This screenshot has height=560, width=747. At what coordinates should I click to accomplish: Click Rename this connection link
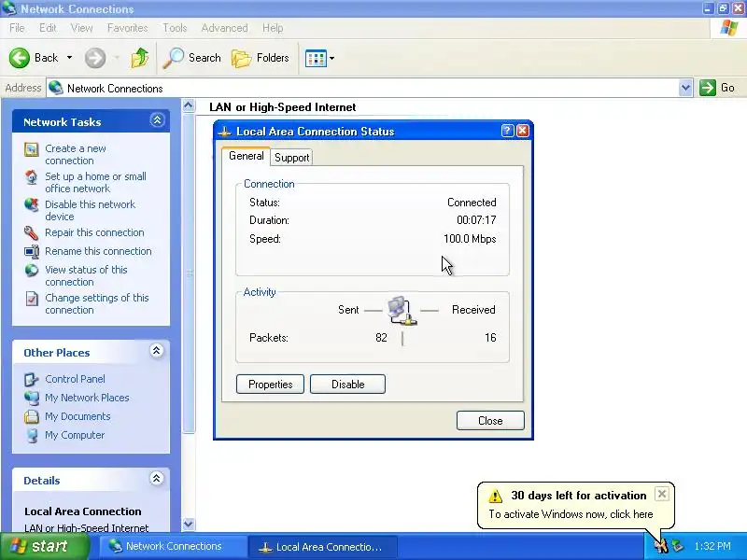(x=98, y=251)
